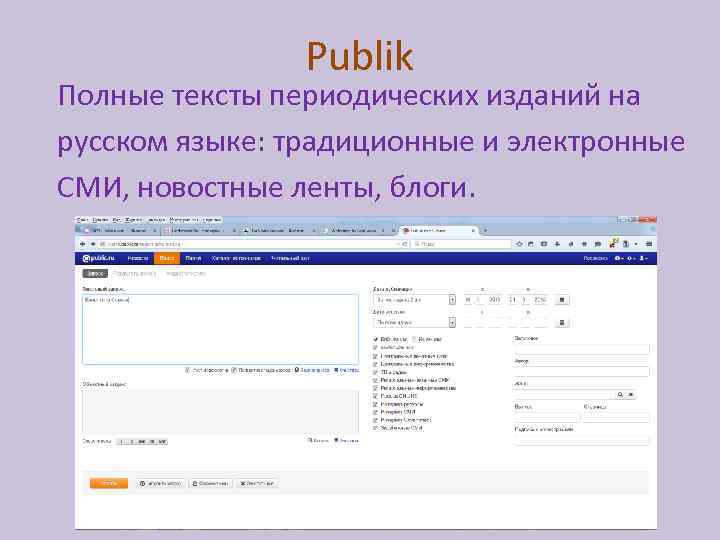Click calendar icon beside second date row
The width and height of the screenshot is (720, 540).
(x=562, y=323)
